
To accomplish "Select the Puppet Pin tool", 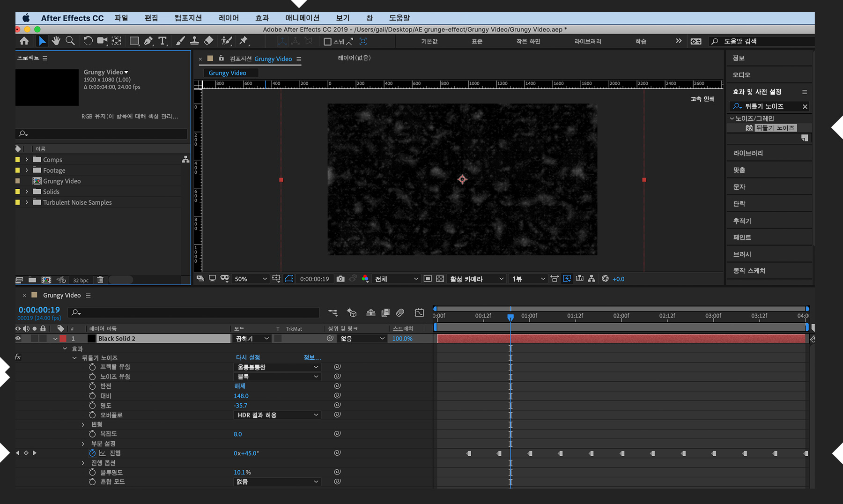I will pos(244,41).
